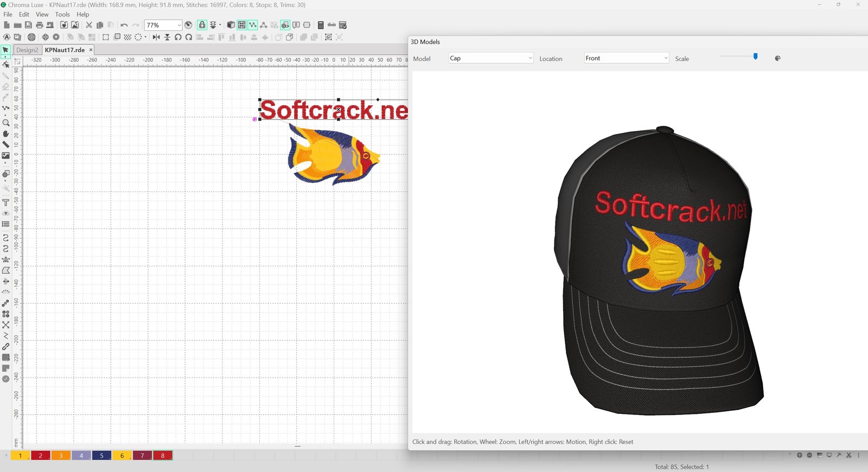Toggle the comment bubble display button
The width and height of the screenshot is (868, 472).
pyautogui.click(x=296, y=25)
